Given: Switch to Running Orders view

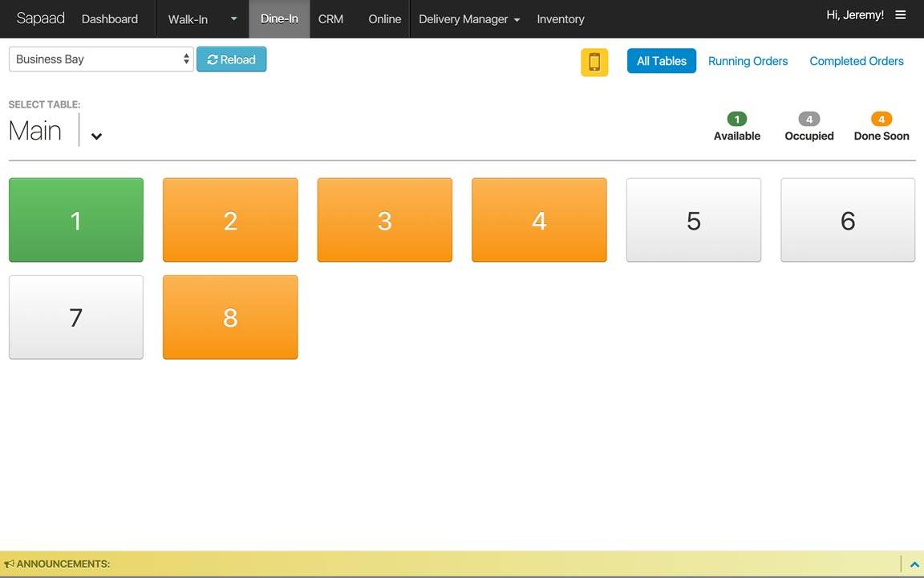Looking at the screenshot, I should click(748, 61).
